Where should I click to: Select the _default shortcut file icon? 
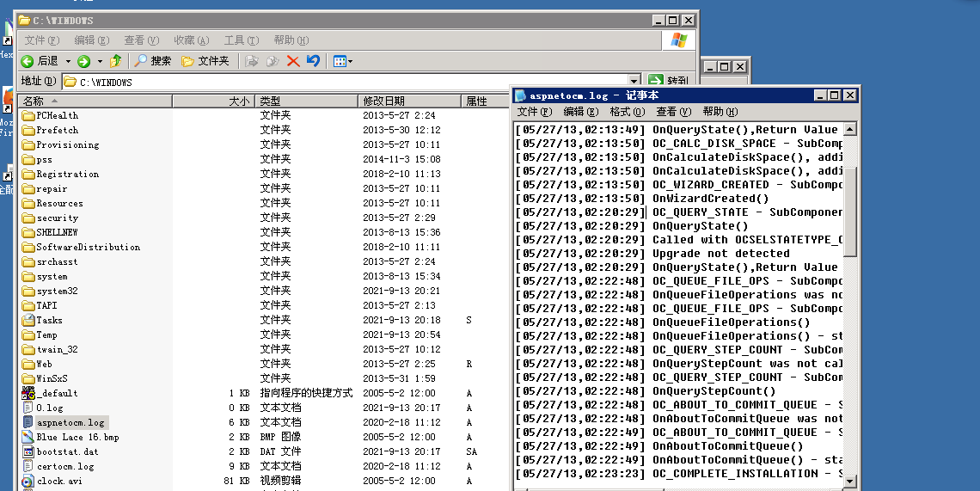28,393
